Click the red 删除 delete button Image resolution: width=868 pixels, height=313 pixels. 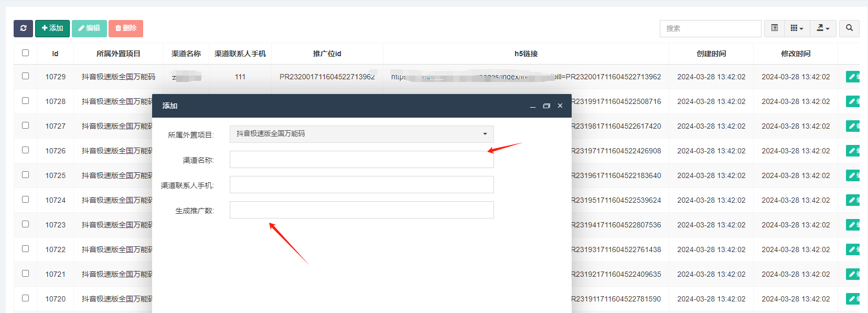tap(126, 28)
